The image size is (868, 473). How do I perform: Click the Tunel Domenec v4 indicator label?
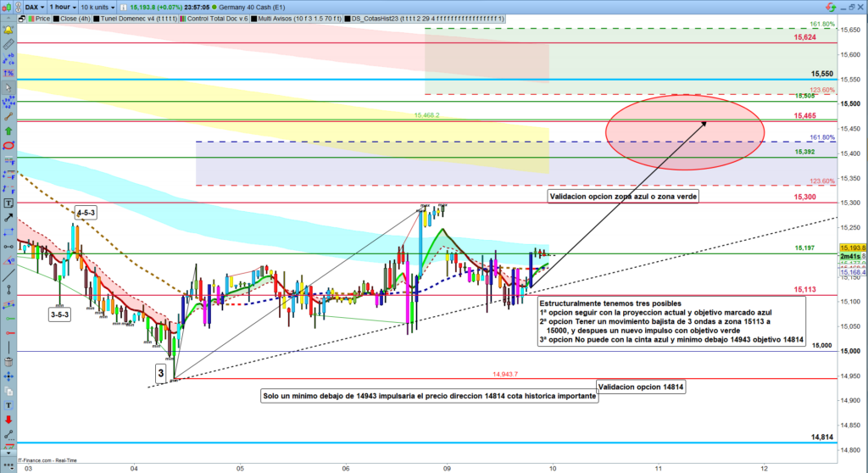pyautogui.click(x=132, y=18)
